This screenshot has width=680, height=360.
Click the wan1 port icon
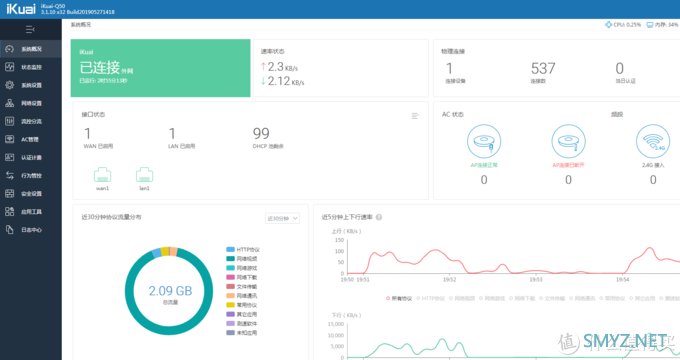coord(102,175)
